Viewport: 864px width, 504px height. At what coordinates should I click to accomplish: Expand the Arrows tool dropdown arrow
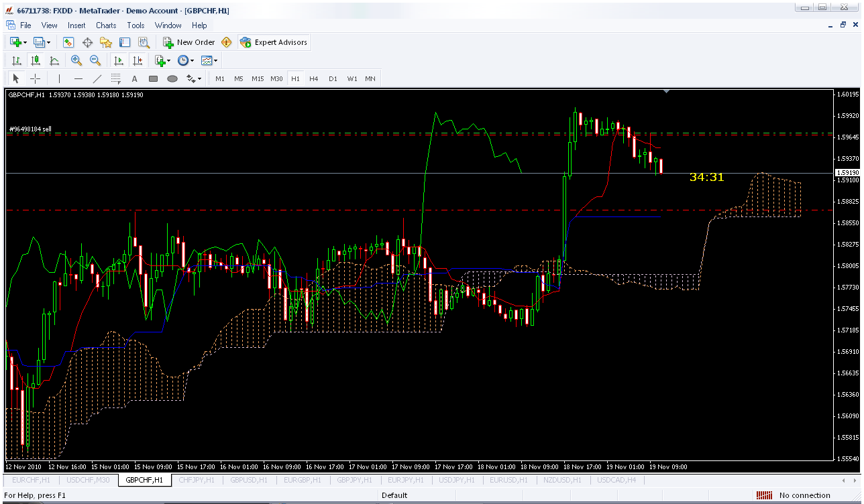tap(199, 78)
